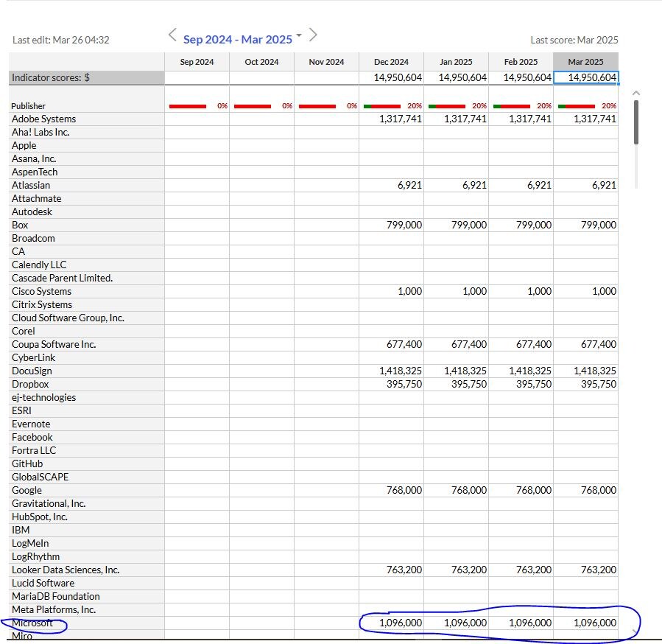The image size is (662, 644).
Task: Select the Feb 2025 column header
Action: pos(521,62)
